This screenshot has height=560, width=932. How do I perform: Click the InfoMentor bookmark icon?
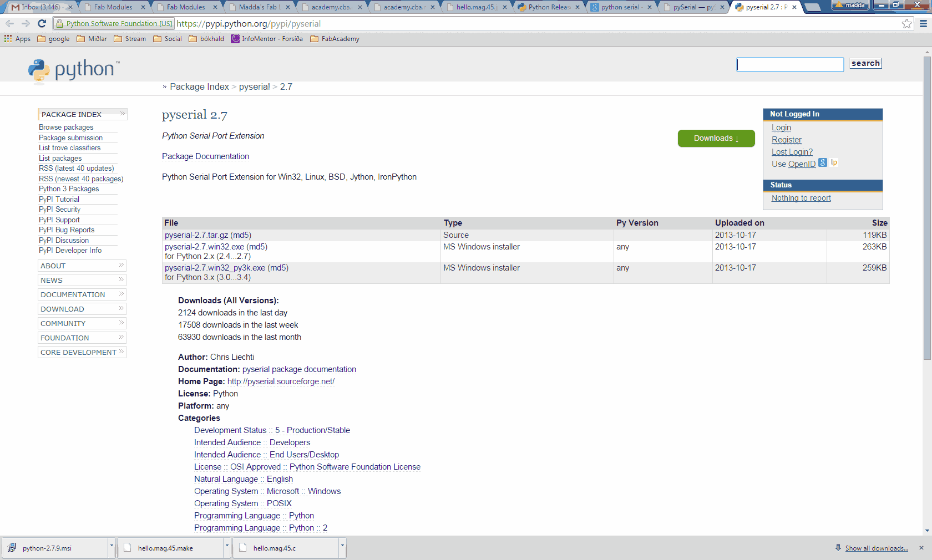[x=235, y=39]
